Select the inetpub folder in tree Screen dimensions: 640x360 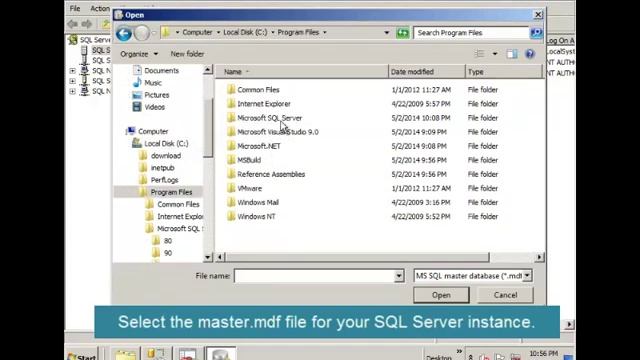162,168
